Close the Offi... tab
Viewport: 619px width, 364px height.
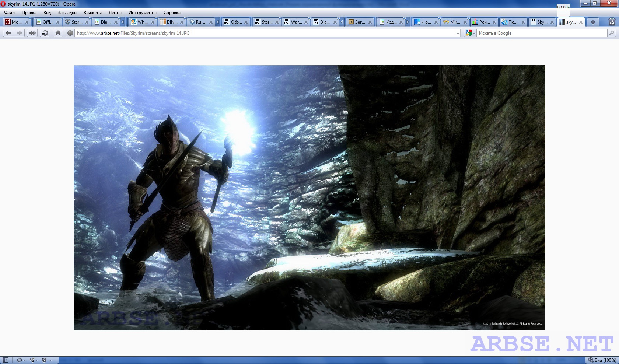click(57, 22)
